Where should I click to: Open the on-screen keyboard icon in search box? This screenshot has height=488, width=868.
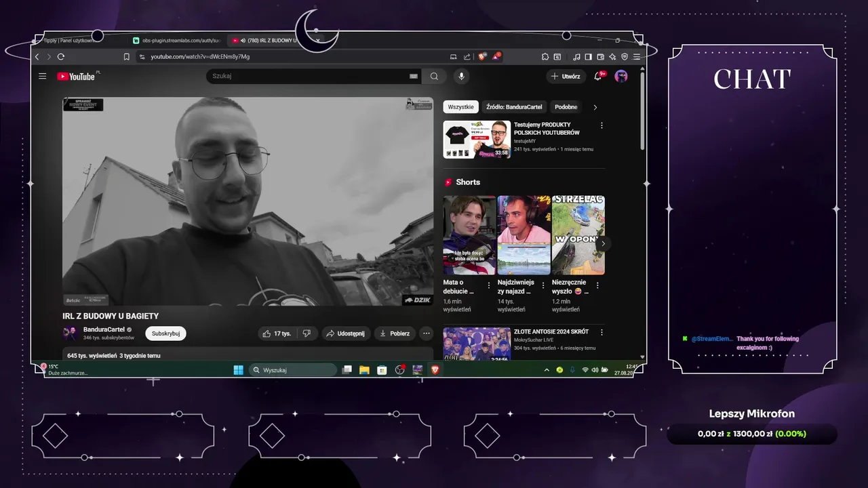[x=414, y=77]
